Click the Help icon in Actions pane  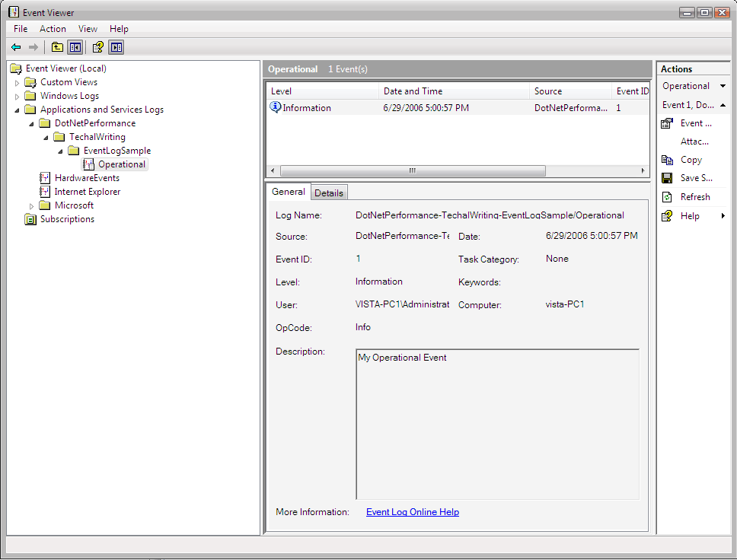[x=667, y=216]
